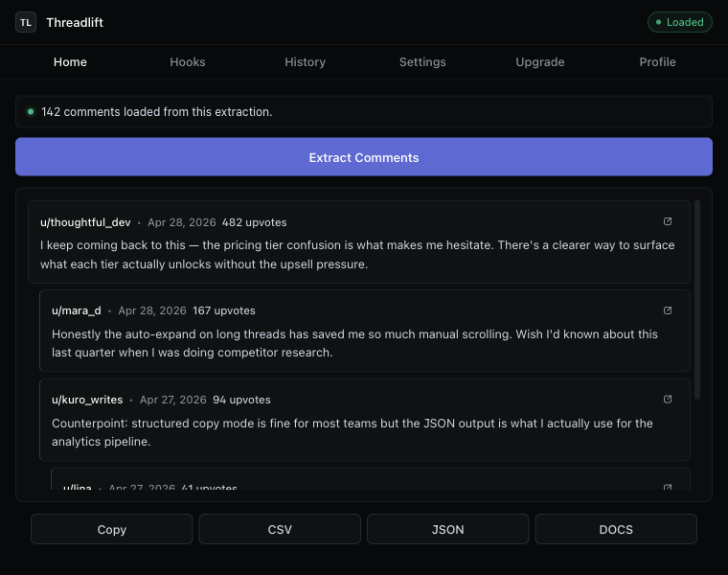728x575 pixels.
Task: Click the 'Apr 27, 2026' date on u/kuro_writes comment
Action: coord(172,400)
